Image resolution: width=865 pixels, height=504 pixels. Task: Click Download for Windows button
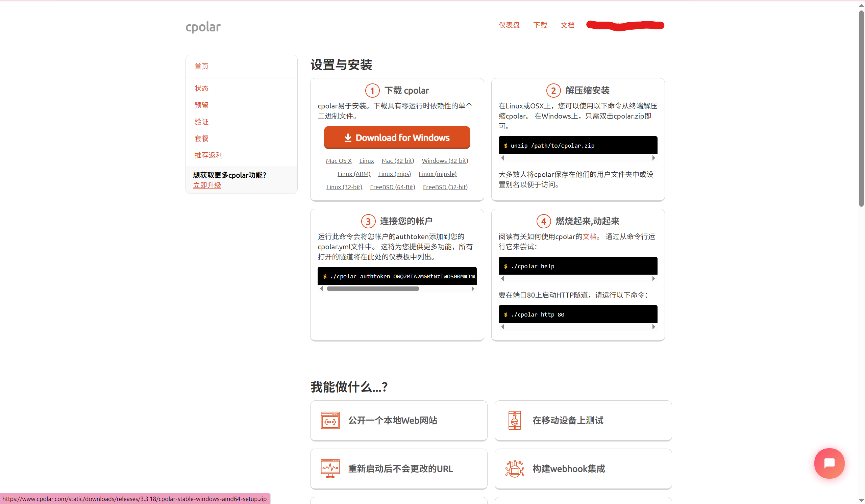397,137
